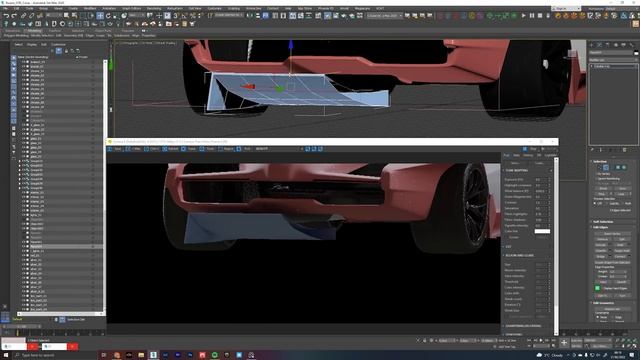Click Windows Start button on taskbar
Screen dimensions: 640x360
click(x=6, y=355)
